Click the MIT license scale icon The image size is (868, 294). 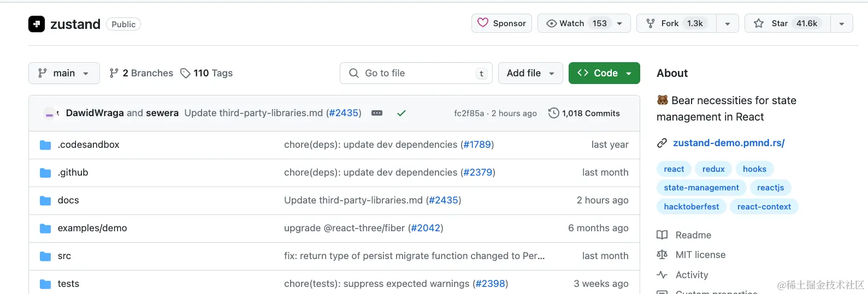[662, 255]
